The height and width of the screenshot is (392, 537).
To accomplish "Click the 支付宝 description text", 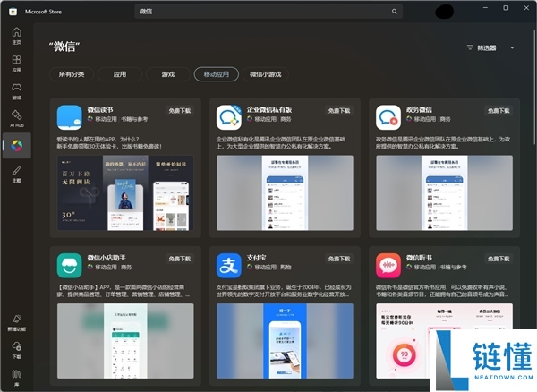I will (x=284, y=291).
